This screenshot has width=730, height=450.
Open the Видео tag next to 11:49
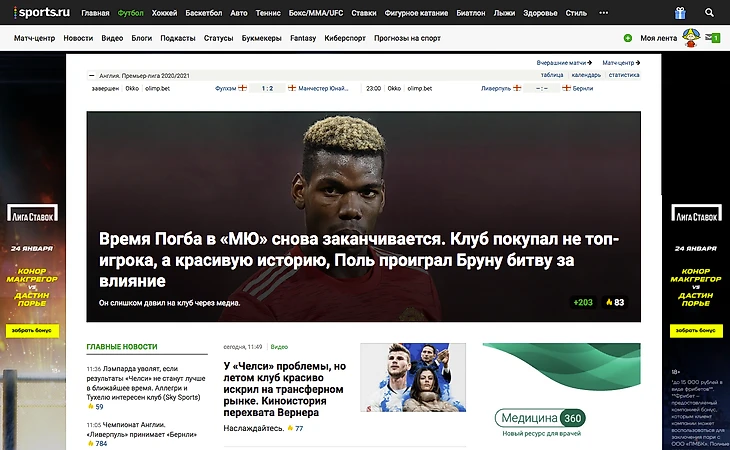(x=279, y=347)
